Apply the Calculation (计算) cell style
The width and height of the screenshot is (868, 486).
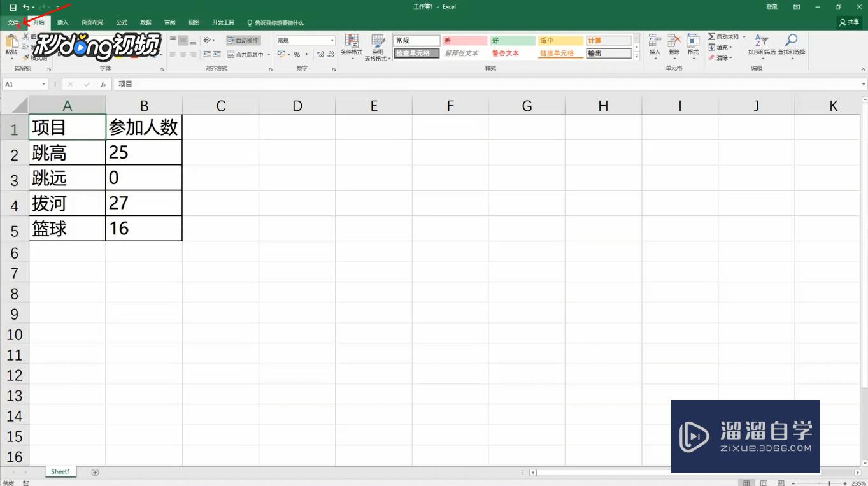click(609, 41)
